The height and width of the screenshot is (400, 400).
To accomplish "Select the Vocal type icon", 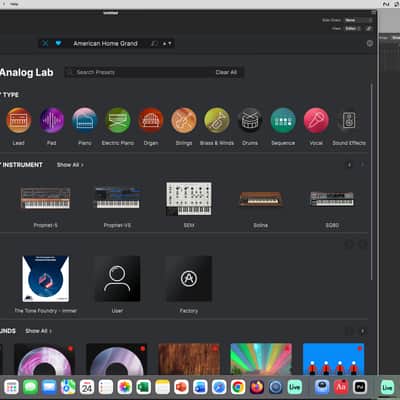I will click(x=316, y=120).
